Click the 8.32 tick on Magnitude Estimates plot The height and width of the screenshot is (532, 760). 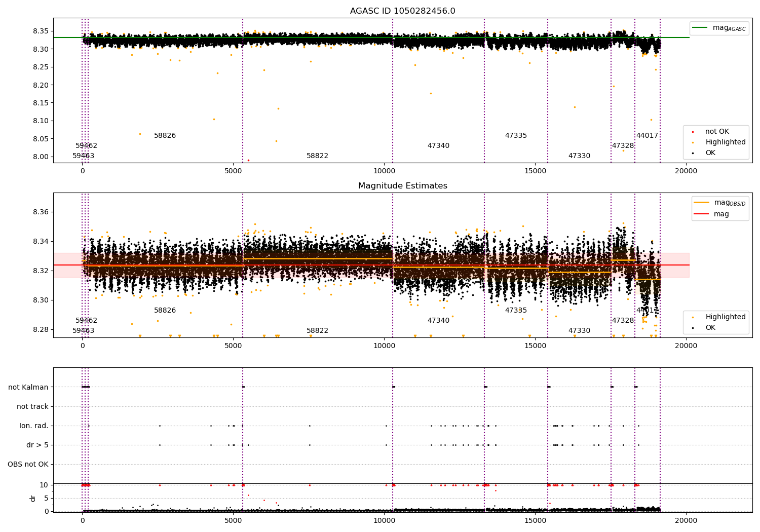[41, 271]
